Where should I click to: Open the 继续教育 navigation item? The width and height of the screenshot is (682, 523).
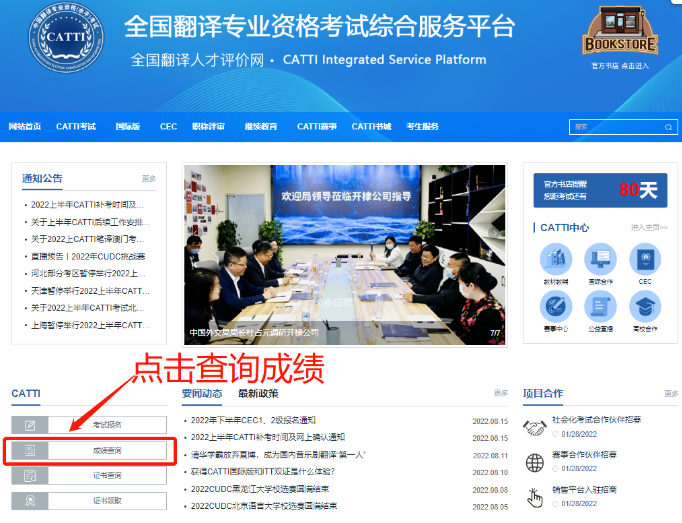click(x=261, y=127)
